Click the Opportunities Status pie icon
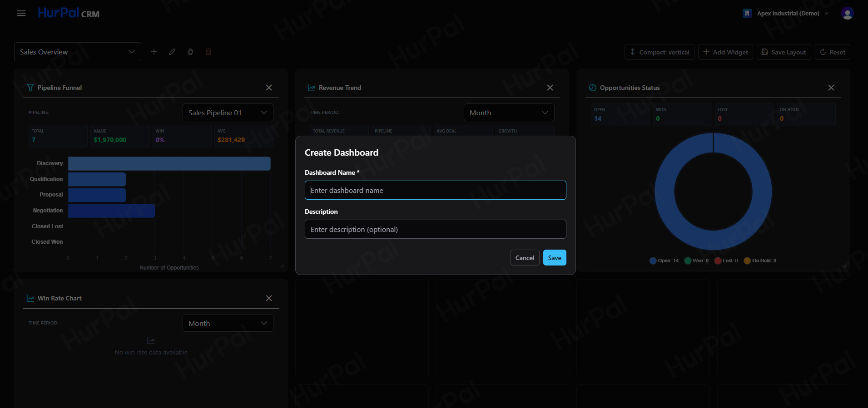Image resolution: width=868 pixels, height=408 pixels. coord(593,88)
